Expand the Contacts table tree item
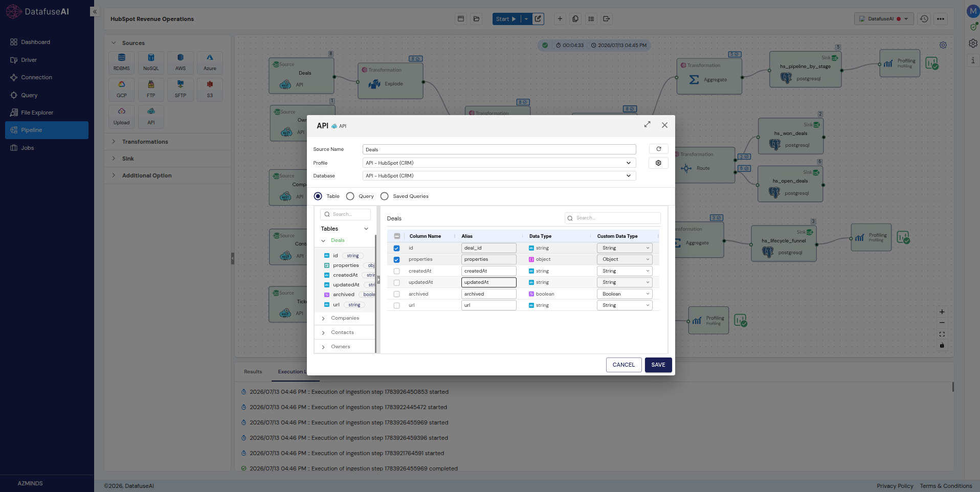980x492 pixels. [x=323, y=333]
